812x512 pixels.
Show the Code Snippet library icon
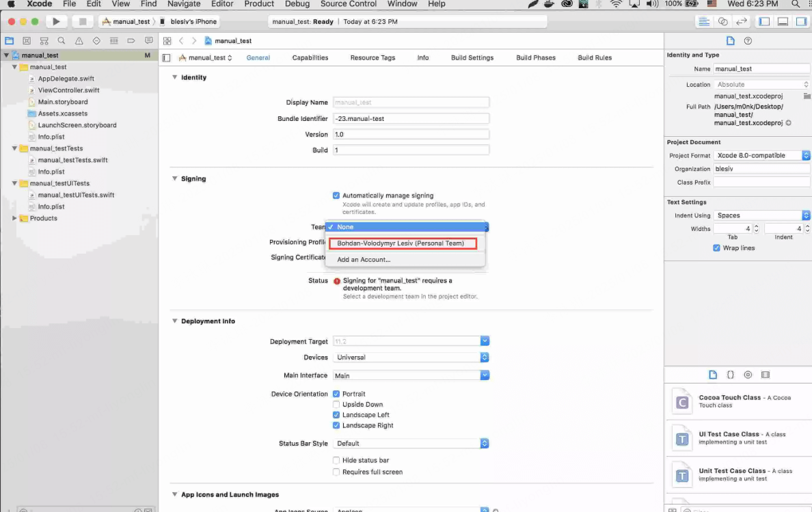pos(730,375)
